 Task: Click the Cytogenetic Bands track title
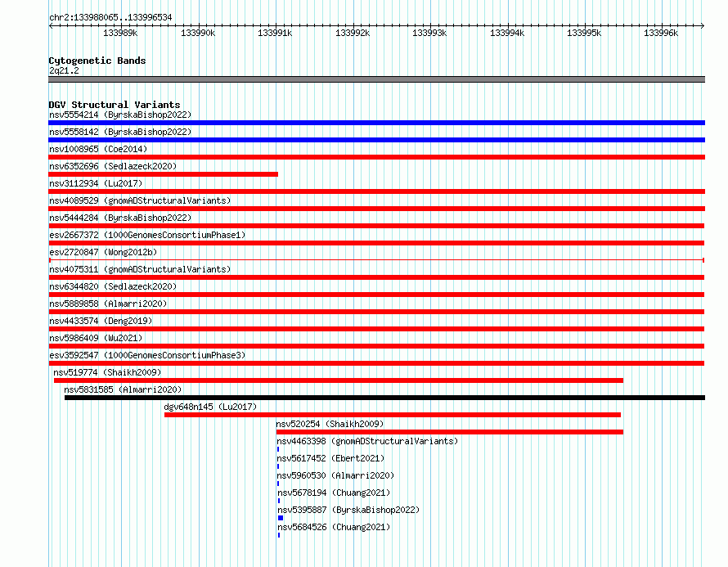97,61
